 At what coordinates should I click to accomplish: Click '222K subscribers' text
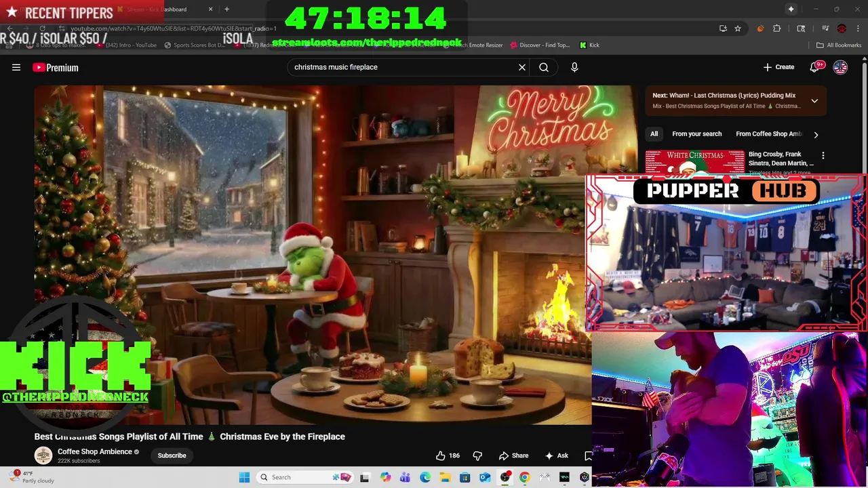(79, 461)
